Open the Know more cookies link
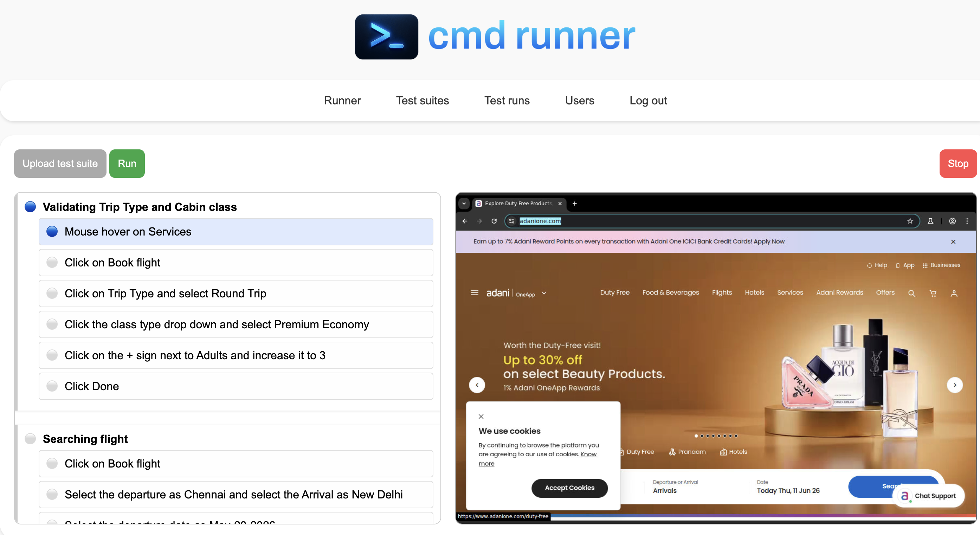Screen dimensions: 980x535 coord(588,454)
